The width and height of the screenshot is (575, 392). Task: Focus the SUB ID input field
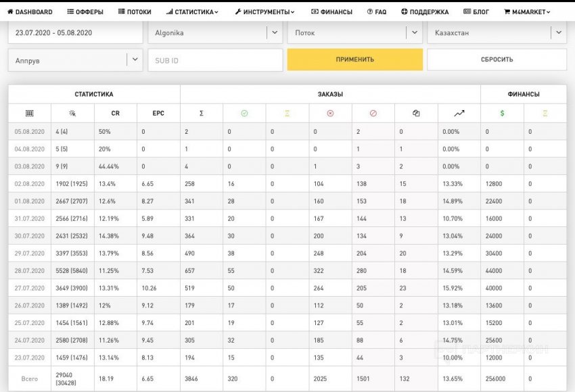coord(214,60)
